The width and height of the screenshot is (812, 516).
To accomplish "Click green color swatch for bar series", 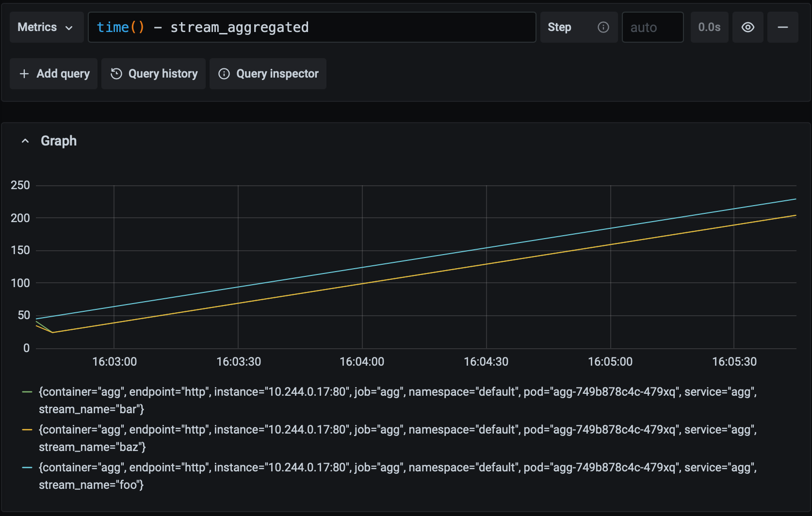I will point(27,392).
